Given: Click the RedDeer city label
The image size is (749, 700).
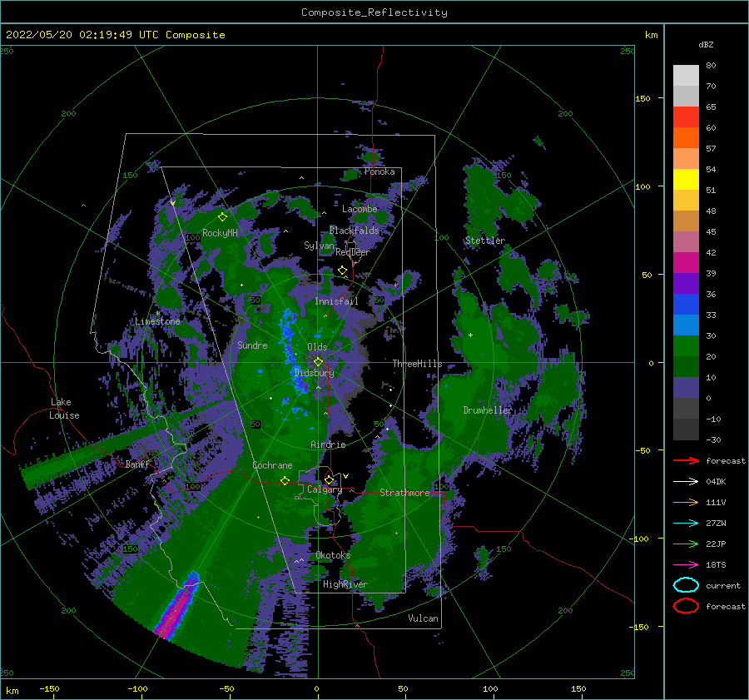Looking at the screenshot, I should click(353, 252).
